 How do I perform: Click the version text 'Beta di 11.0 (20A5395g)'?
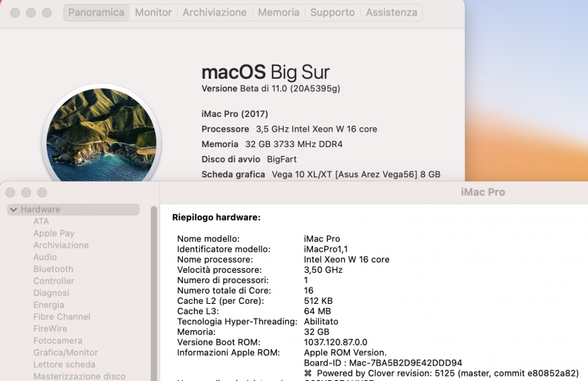(x=290, y=88)
